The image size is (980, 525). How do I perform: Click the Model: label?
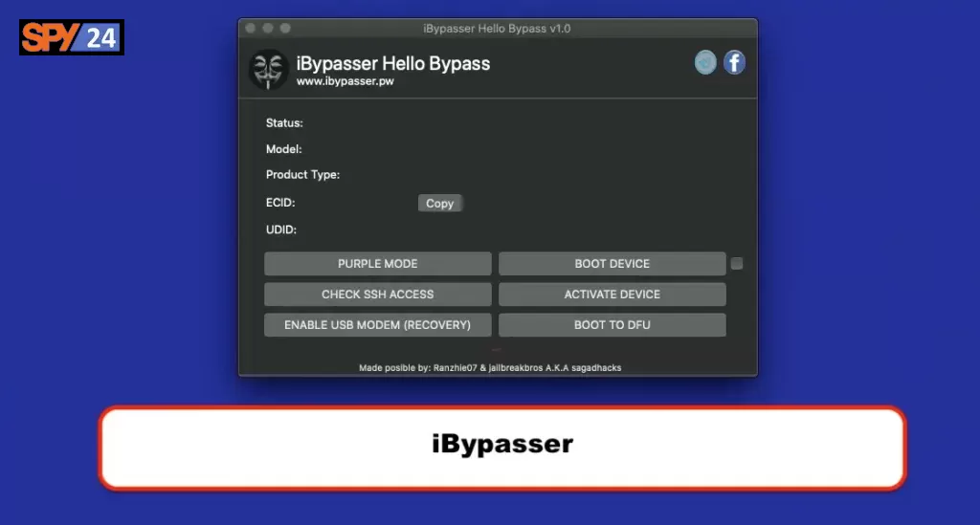coord(283,149)
